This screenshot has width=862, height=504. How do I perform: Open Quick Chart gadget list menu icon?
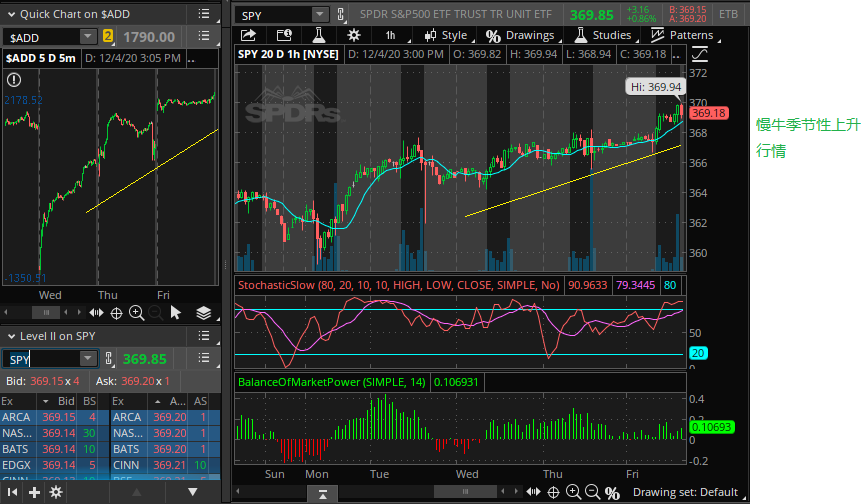coord(203,14)
